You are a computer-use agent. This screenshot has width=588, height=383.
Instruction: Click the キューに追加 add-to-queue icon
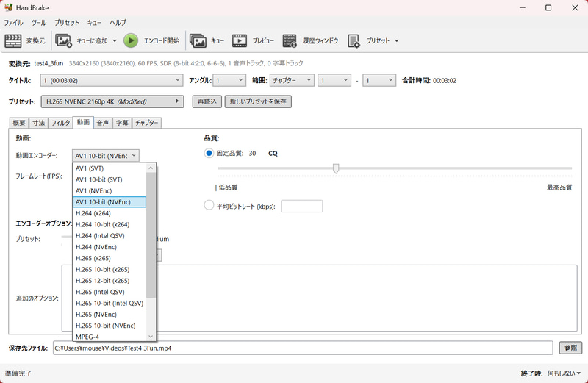coord(63,40)
